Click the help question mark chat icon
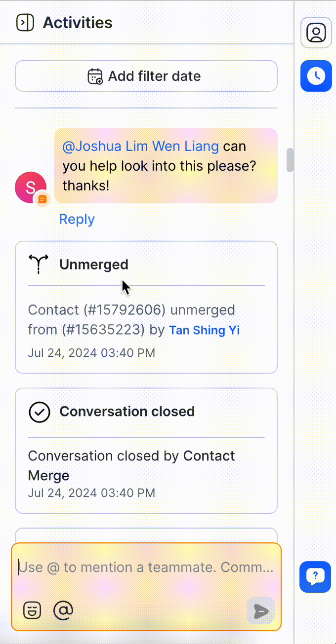 click(315, 576)
